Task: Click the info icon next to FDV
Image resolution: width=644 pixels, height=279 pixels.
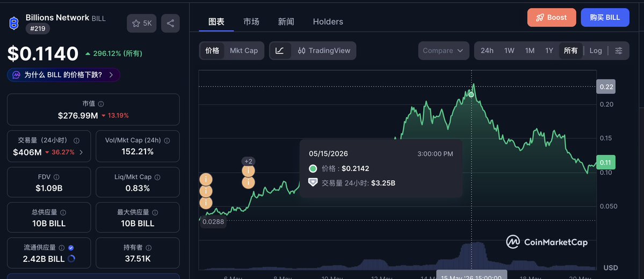Action: [56, 177]
